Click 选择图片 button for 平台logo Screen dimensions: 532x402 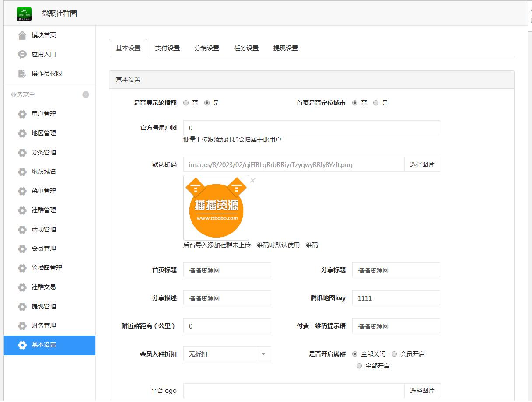pyautogui.click(x=422, y=391)
